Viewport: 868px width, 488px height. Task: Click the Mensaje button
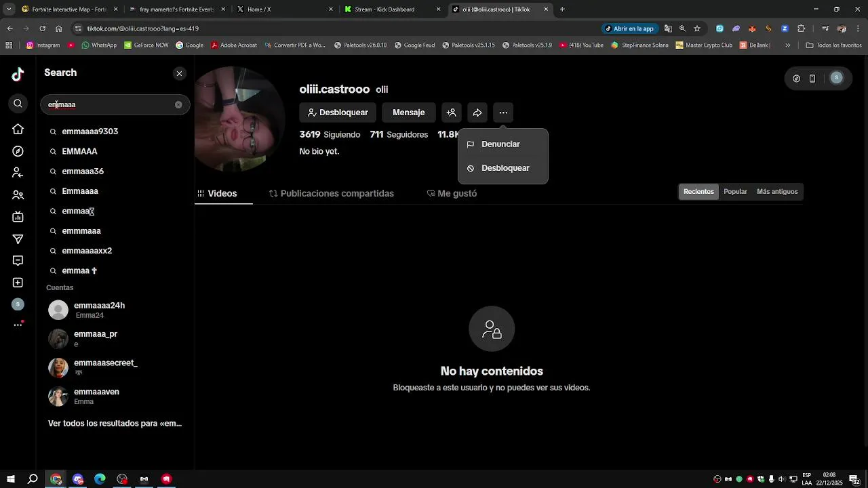coord(408,113)
